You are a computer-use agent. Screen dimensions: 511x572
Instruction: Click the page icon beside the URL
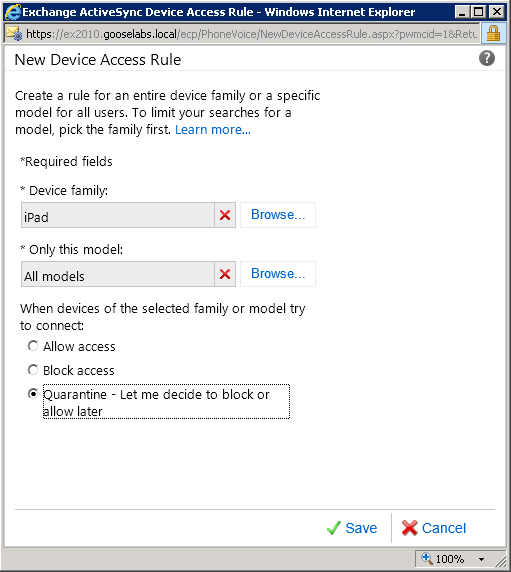click(15, 34)
